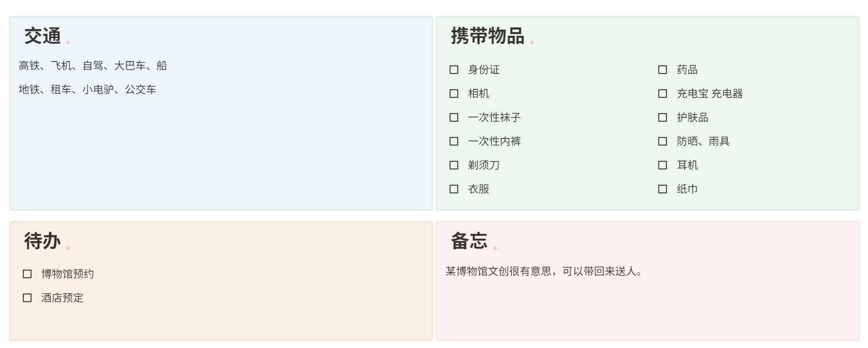Tick the 相机 checkbox
This screenshot has width=868, height=348.
pyautogui.click(x=454, y=94)
